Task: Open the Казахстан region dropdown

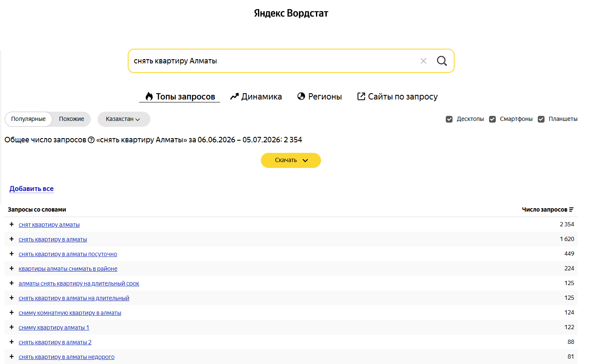Action: (x=124, y=119)
